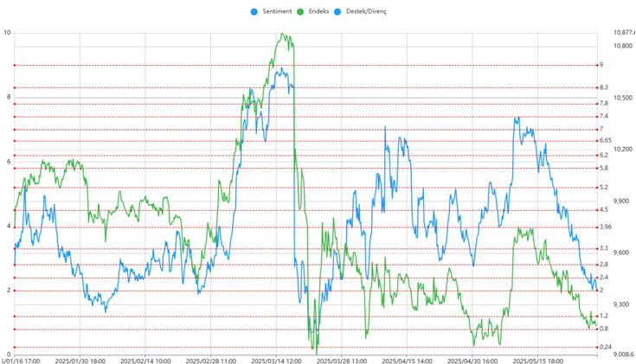Click the 9,300 index axis value
Screen dimensions: 636x364
pos(621,304)
